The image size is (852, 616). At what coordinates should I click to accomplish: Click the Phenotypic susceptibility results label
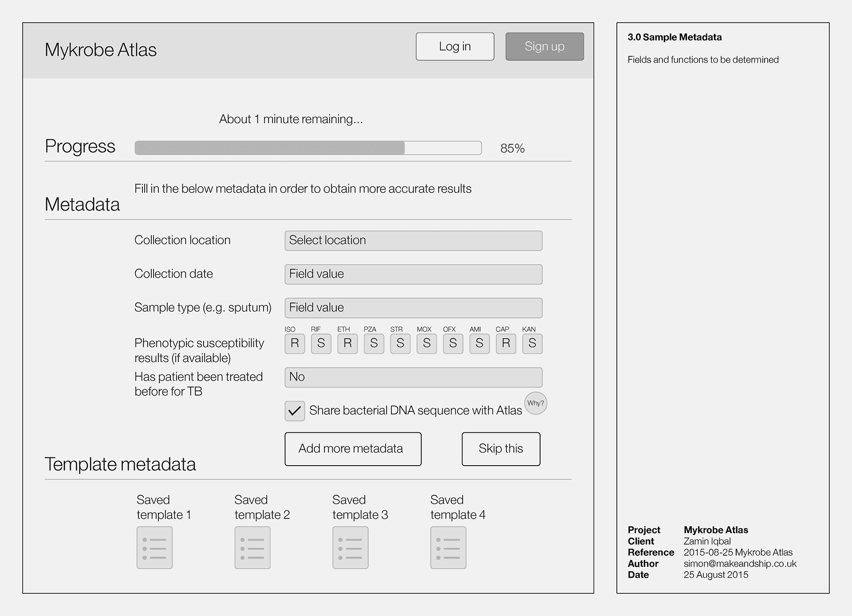199,350
